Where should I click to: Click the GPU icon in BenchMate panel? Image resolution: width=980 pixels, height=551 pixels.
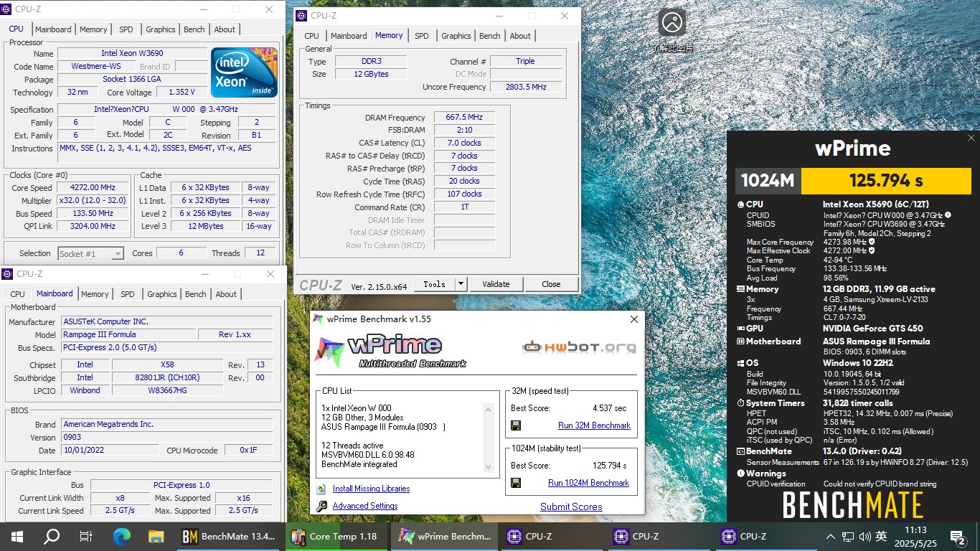click(x=741, y=329)
